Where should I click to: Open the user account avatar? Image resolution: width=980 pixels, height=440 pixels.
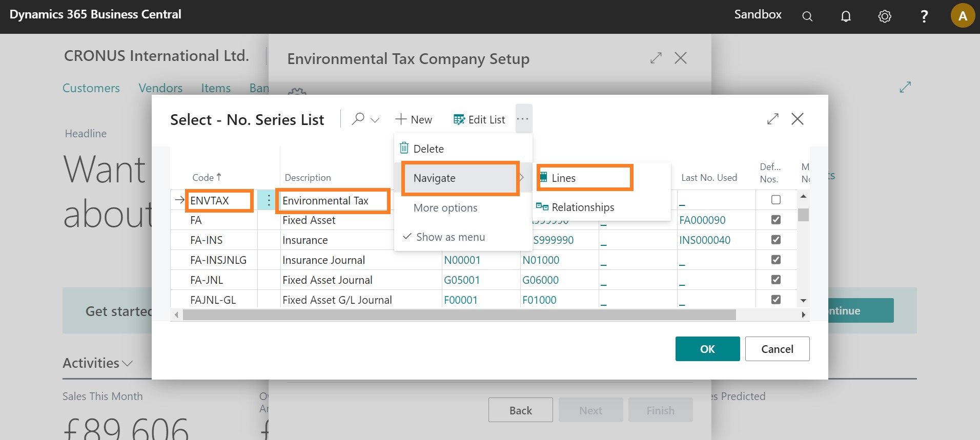point(962,16)
